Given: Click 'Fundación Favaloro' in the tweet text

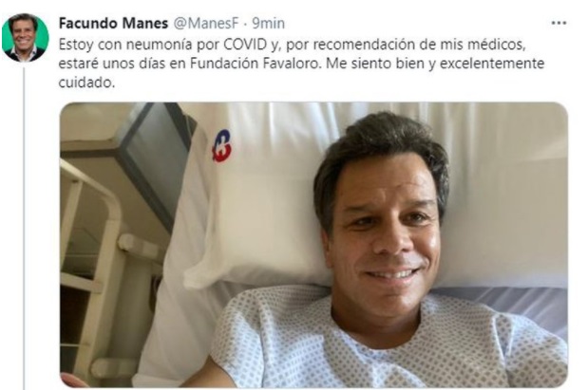Looking at the screenshot, I should pyautogui.click(x=256, y=64).
